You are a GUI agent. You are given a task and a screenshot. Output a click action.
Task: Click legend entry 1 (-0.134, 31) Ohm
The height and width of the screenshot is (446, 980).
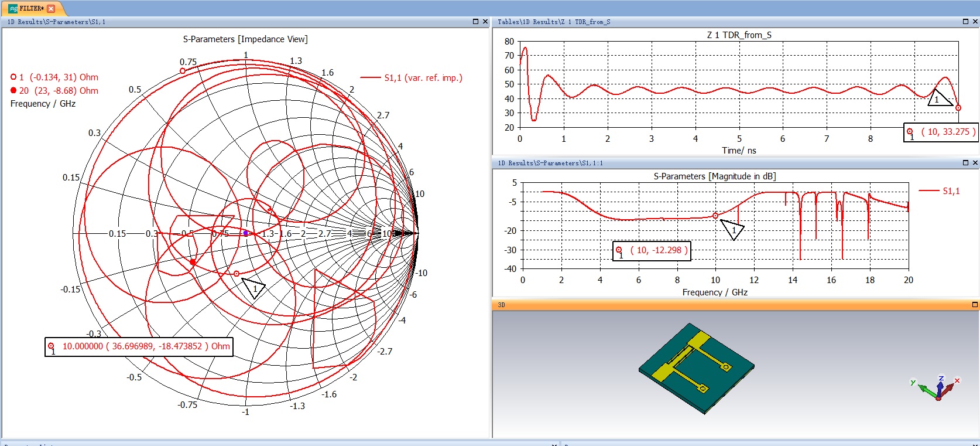(x=54, y=77)
